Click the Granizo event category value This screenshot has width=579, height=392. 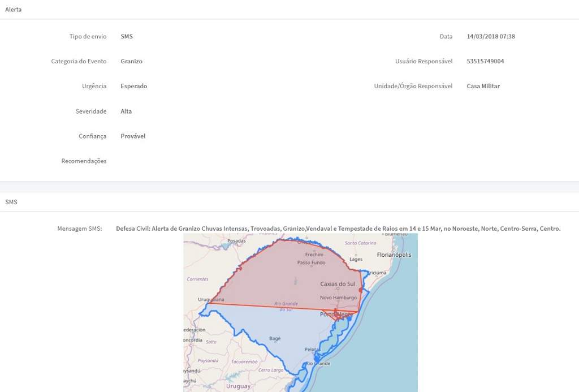(x=131, y=61)
